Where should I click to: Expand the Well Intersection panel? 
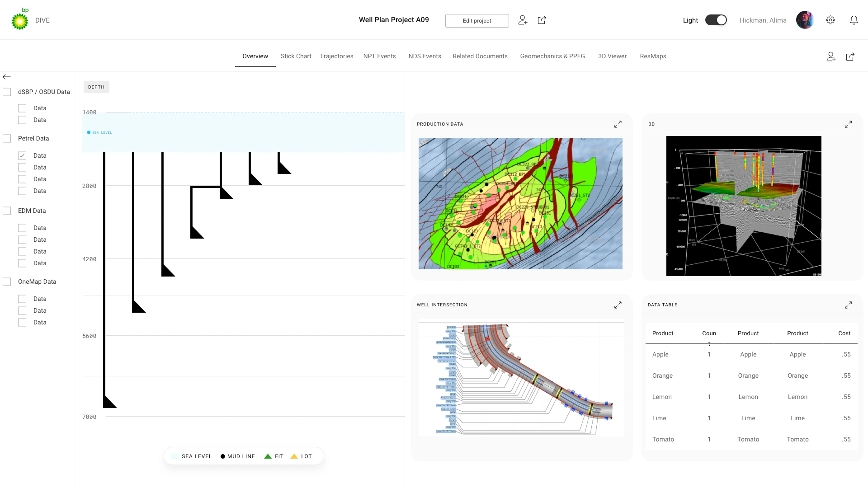tap(618, 305)
